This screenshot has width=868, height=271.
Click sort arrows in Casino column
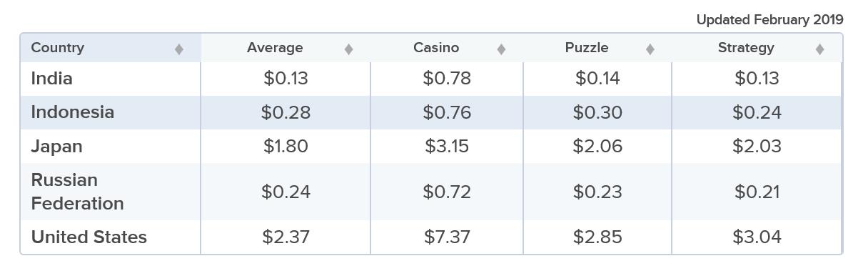click(501, 49)
